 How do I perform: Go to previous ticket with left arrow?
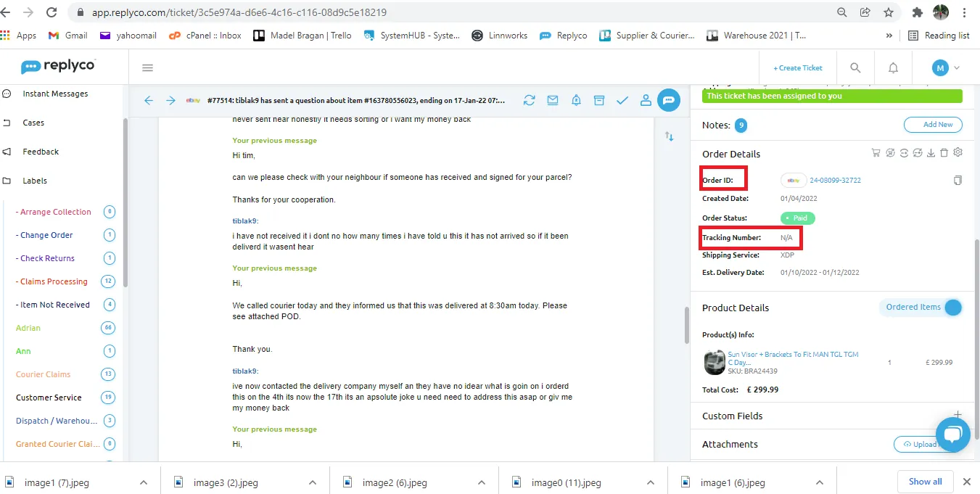(x=149, y=101)
